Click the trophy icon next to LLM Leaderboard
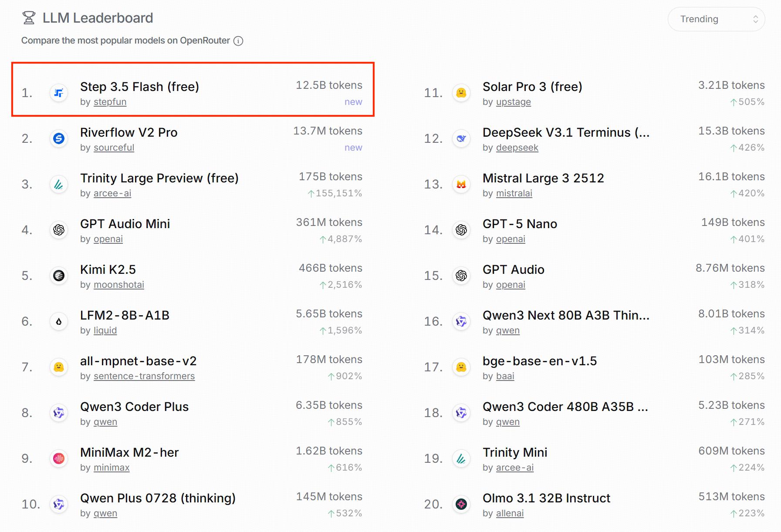 [x=29, y=18]
